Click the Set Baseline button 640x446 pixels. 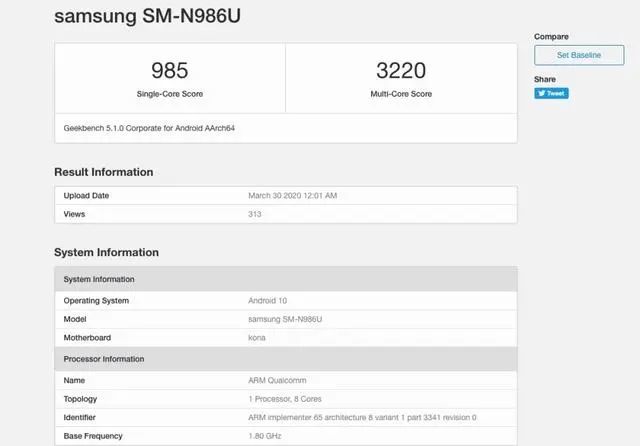(x=579, y=55)
